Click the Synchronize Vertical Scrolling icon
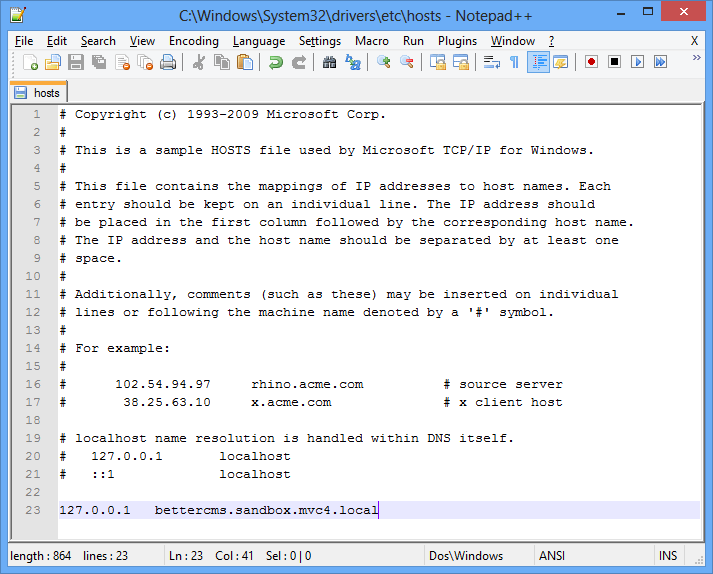 [x=438, y=62]
